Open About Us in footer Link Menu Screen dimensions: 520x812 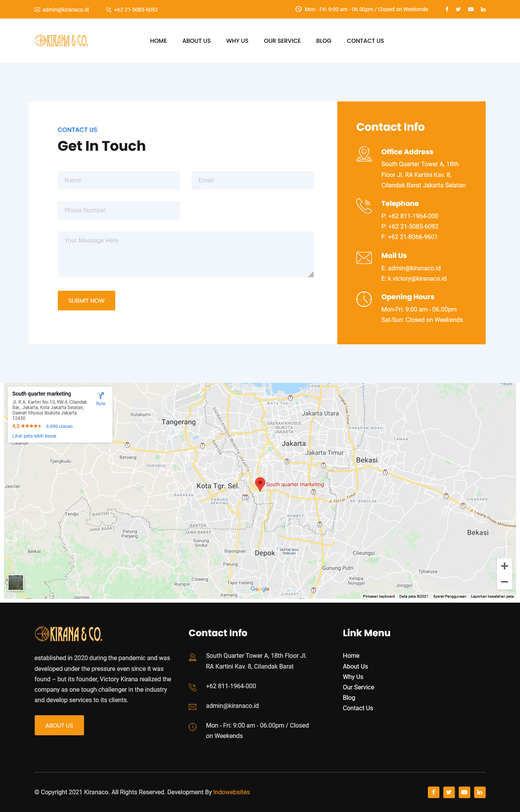tap(355, 666)
